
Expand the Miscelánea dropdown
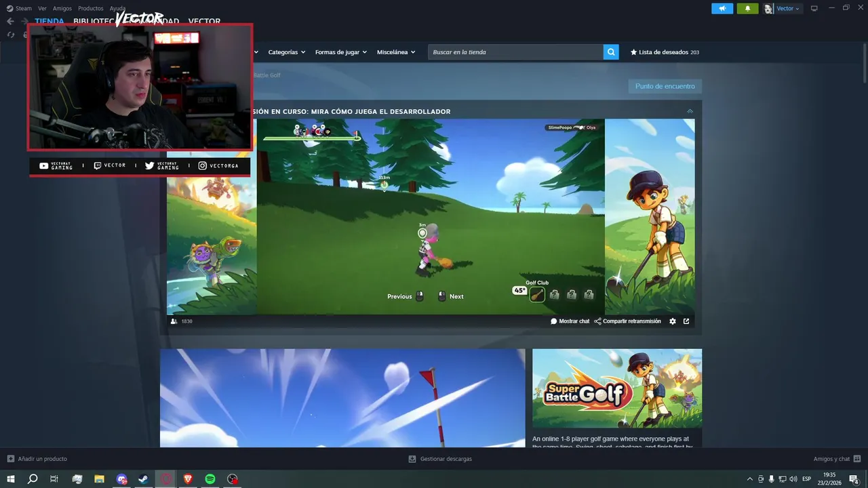click(x=396, y=52)
